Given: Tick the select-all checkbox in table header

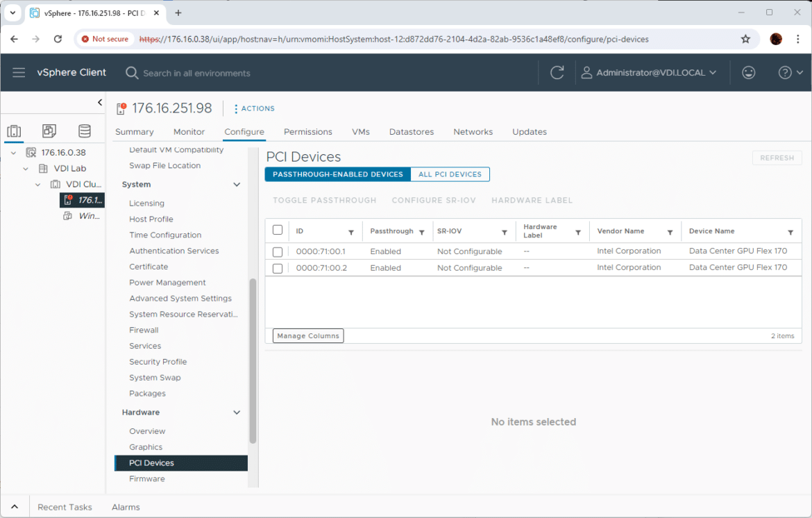Looking at the screenshot, I should coord(278,230).
